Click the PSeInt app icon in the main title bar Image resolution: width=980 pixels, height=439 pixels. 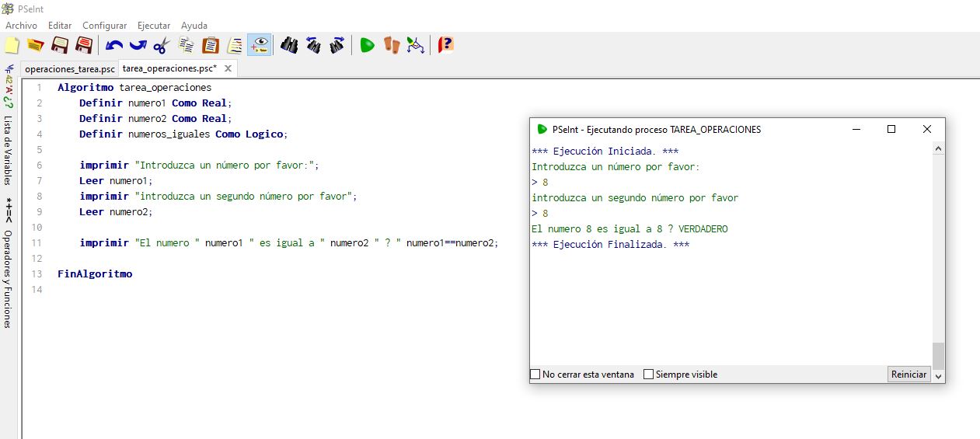pyautogui.click(x=8, y=9)
